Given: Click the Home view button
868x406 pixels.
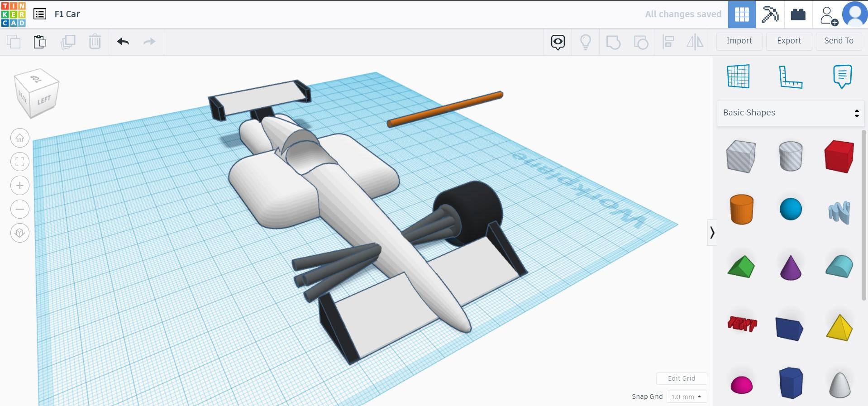Looking at the screenshot, I should (x=20, y=138).
